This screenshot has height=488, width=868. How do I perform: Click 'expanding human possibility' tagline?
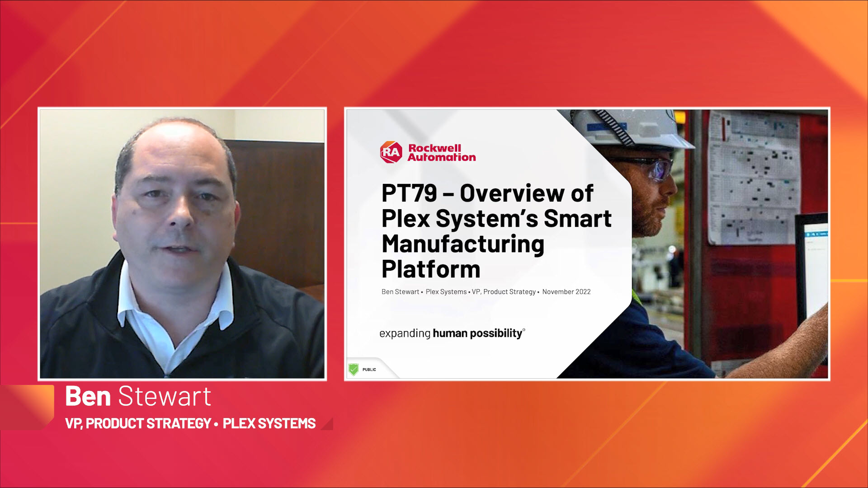pos(452,333)
